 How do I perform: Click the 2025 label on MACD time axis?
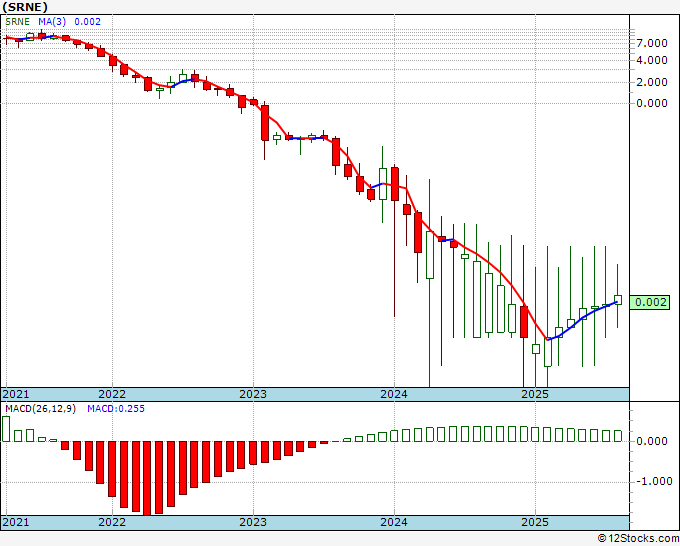pyautogui.click(x=535, y=522)
